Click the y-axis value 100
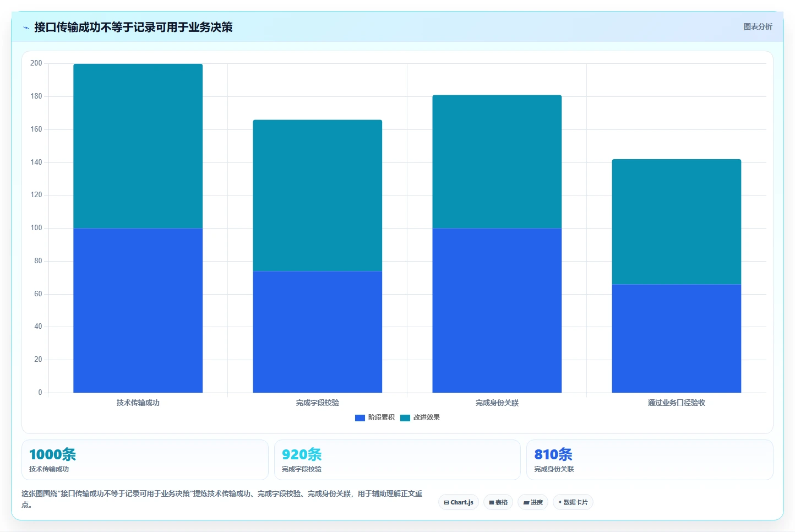The image size is (795, 532). click(x=36, y=228)
